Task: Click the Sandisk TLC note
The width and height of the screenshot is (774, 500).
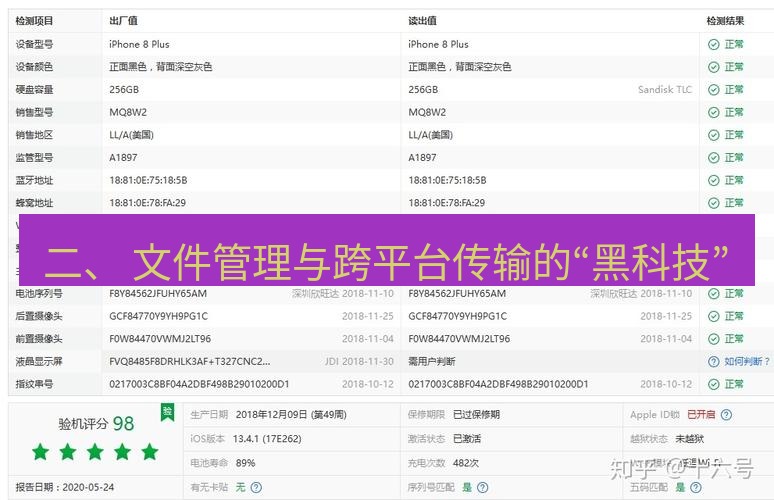Action: (x=665, y=90)
